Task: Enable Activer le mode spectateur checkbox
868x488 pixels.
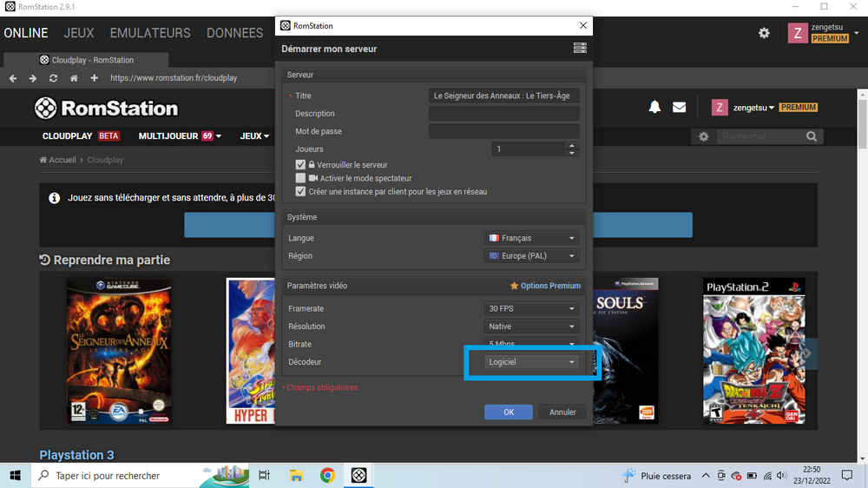Action: pyautogui.click(x=300, y=178)
